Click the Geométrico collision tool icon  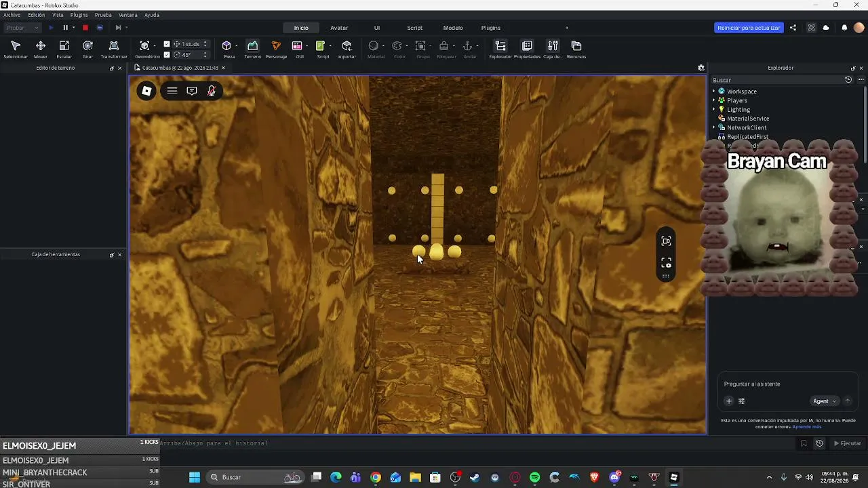pos(144,46)
